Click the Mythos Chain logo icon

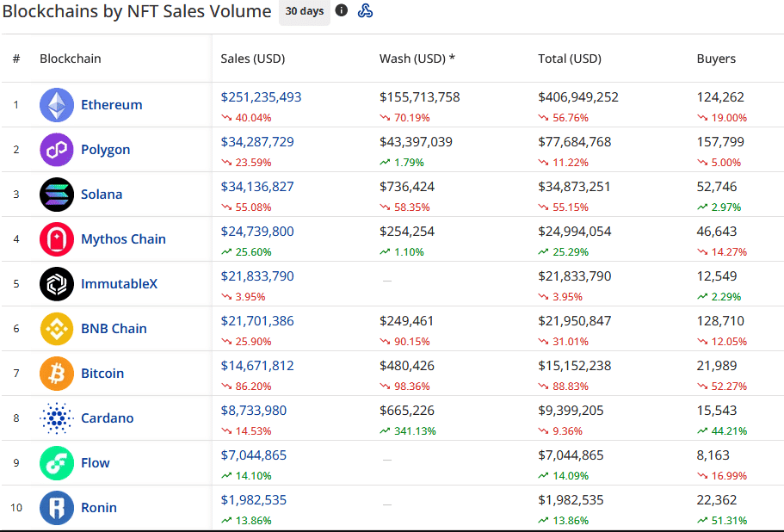57,239
